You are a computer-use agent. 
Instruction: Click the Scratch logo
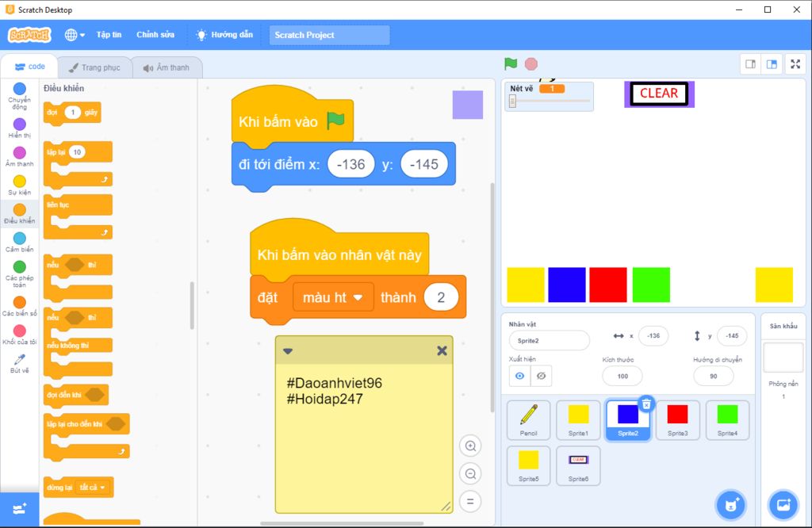click(29, 35)
